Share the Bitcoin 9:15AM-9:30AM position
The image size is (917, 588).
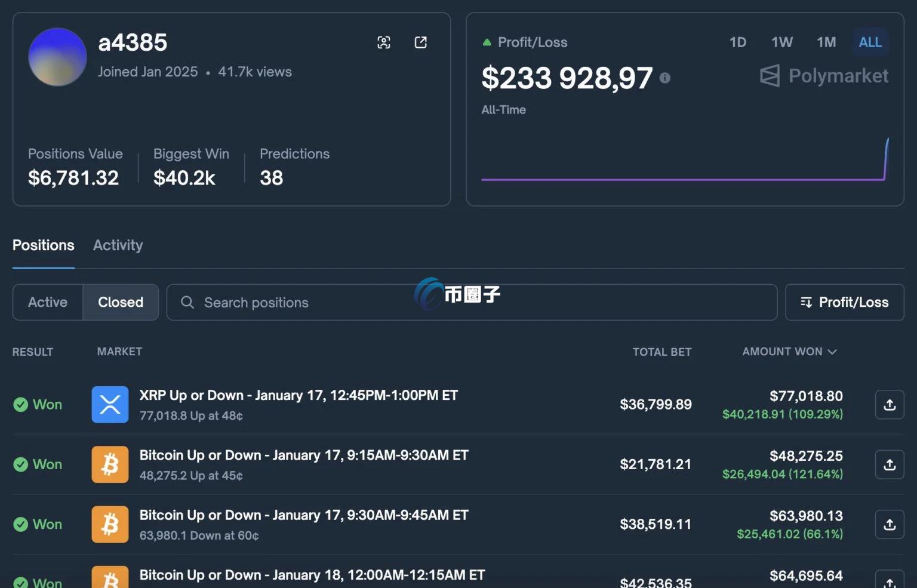pos(890,464)
